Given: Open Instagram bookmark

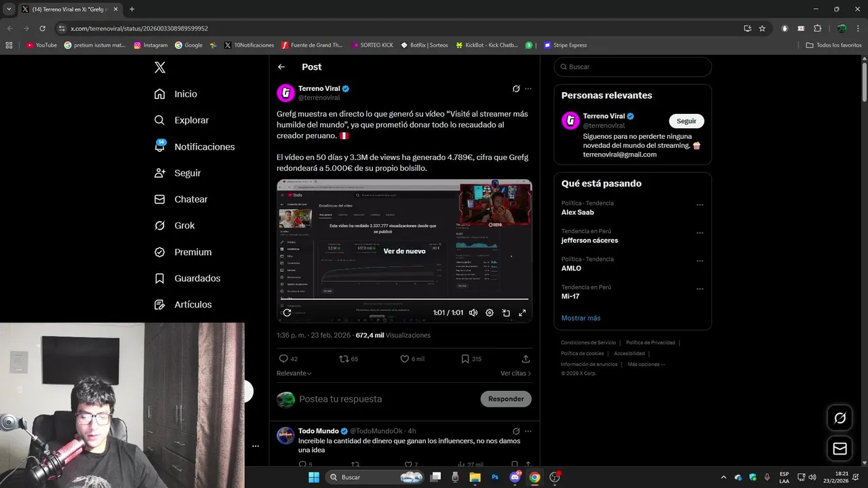Looking at the screenshot, I should click(151, 45).
